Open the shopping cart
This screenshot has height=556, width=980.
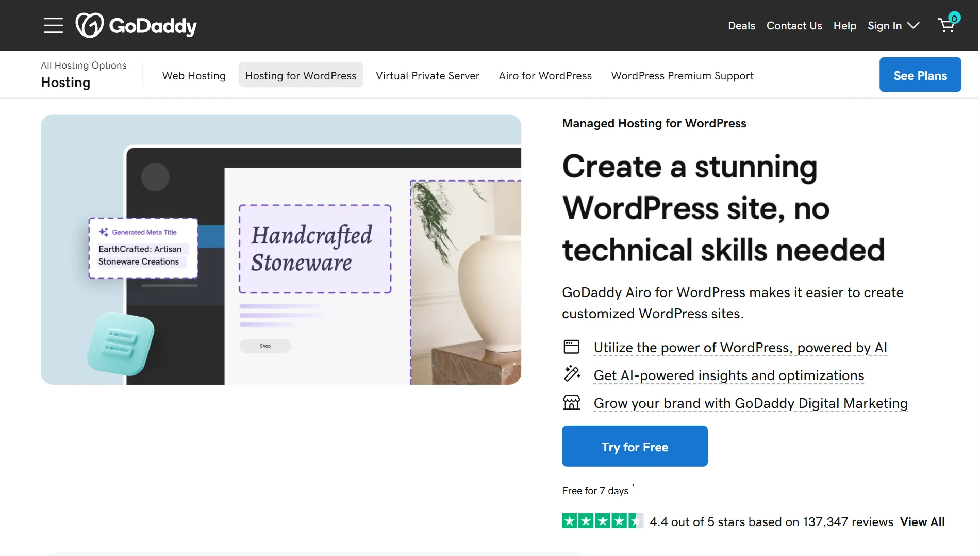[x=948, y=24]
